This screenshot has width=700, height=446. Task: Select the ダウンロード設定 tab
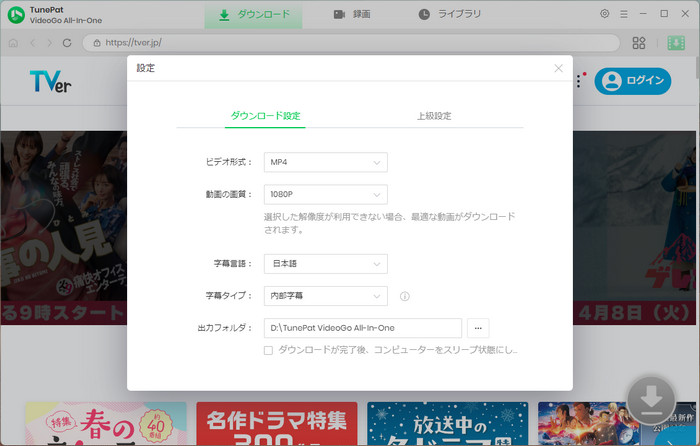pyautogui.click(x=265, y=116)
